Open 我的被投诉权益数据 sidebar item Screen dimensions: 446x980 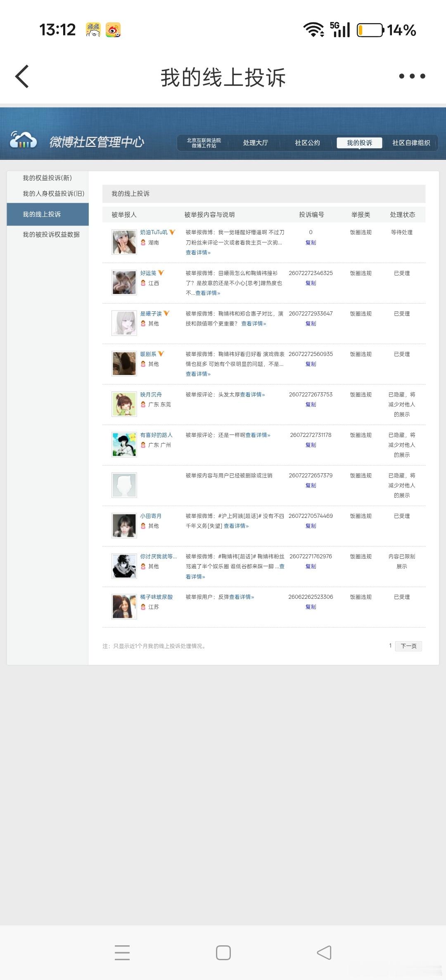tap(51, 234)
